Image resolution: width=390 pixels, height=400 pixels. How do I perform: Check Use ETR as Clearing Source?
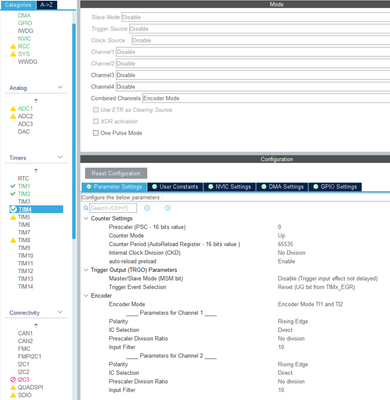(x=96, y=110)
